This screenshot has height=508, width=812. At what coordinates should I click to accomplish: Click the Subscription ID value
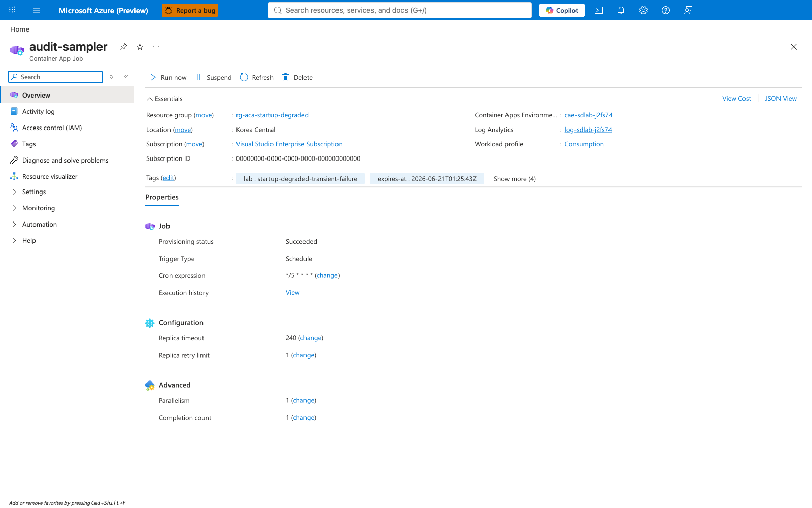[x=298, y=158]
